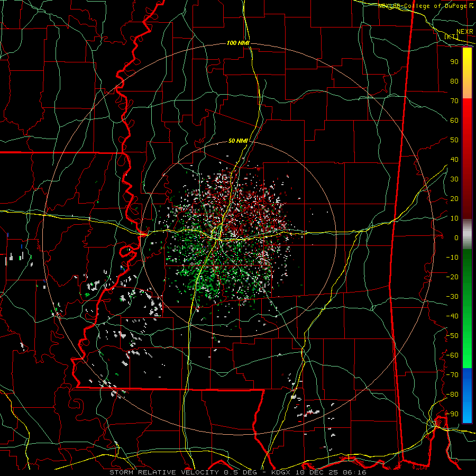Select the -90 value on the velocity scale
Screen dimensions: 476x476
(452, 414)
